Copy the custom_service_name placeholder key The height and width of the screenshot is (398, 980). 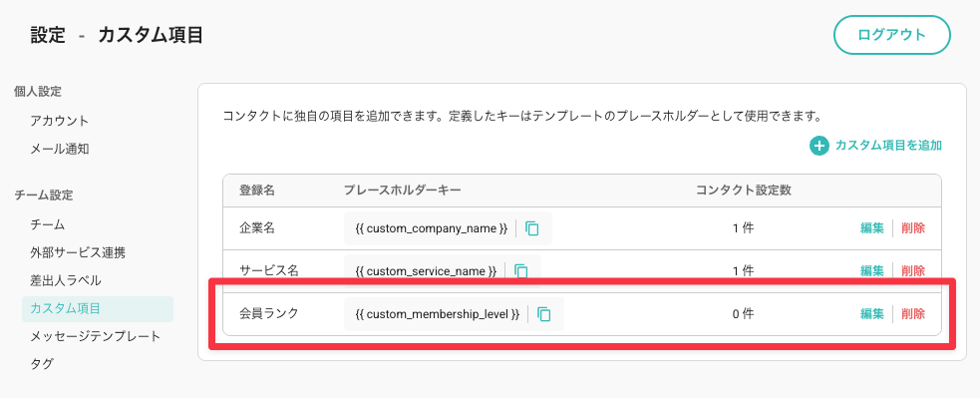pyautogui.click(x=521, y=271)
